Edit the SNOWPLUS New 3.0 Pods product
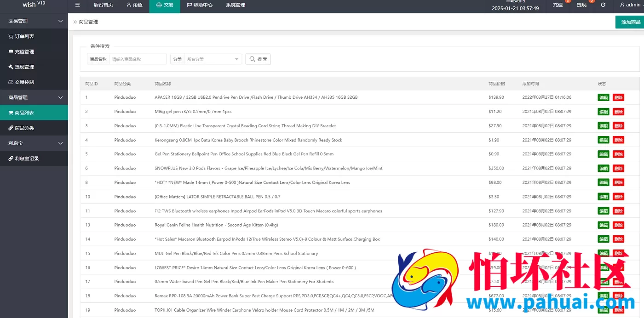 click(604, 168)
